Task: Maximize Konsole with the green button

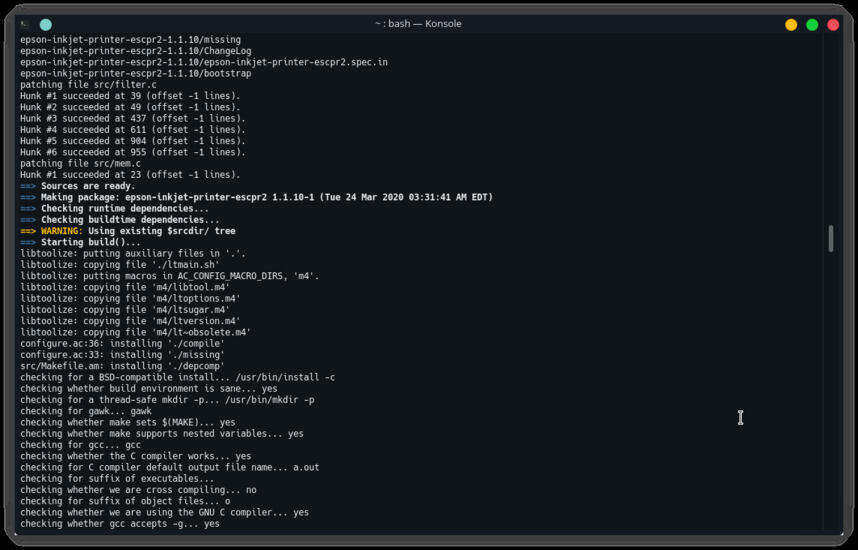Action: [x=812, y=25]
